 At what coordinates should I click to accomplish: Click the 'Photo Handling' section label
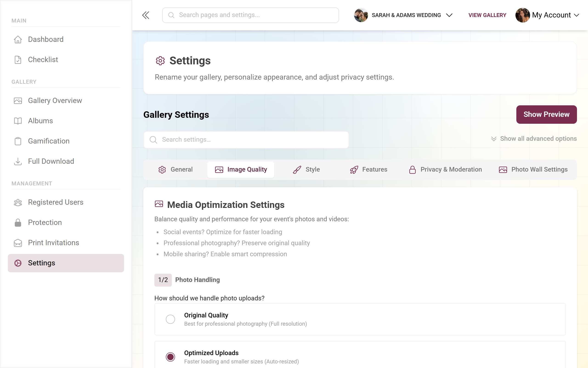coord(197,280)
